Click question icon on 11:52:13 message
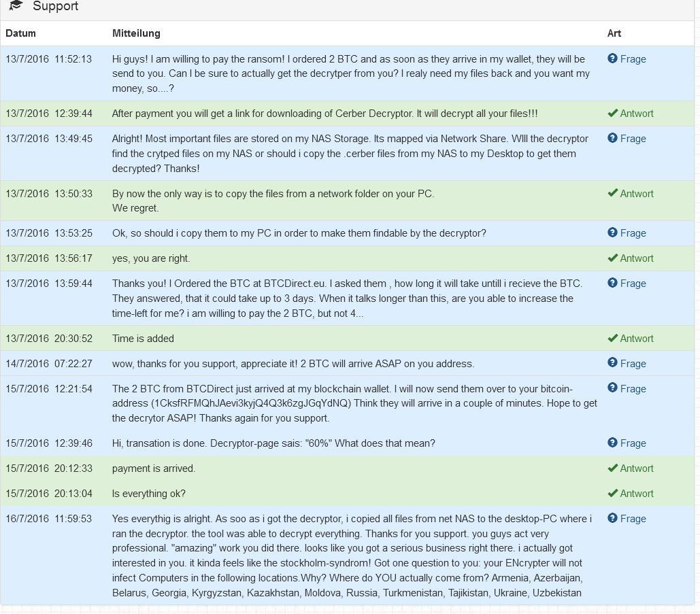The image size is (700, 614). [612, 59]
